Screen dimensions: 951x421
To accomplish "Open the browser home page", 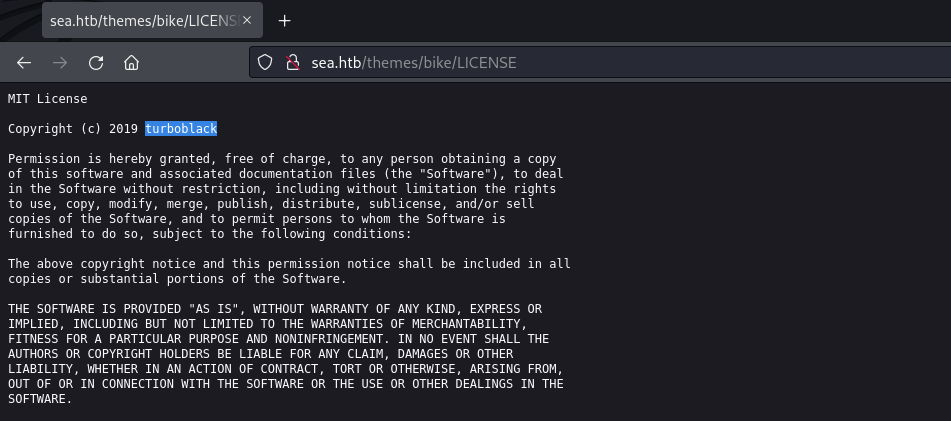I will (x=132, y=62).
